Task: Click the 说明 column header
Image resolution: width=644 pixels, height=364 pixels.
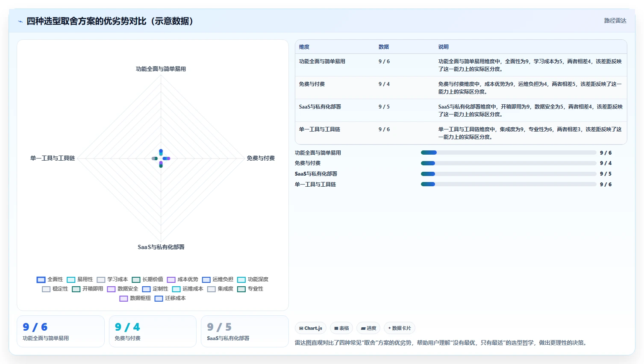Action: point(444,47)
